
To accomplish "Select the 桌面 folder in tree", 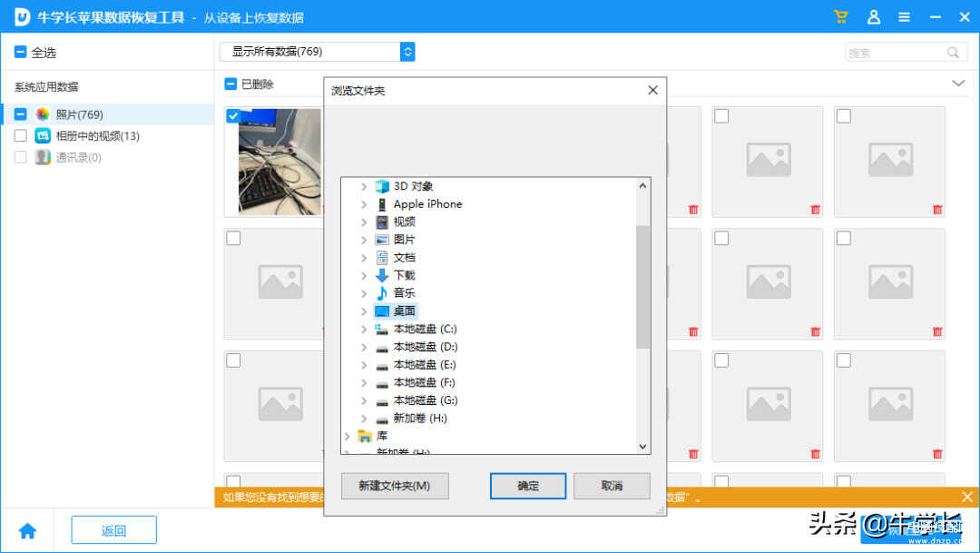I will pos(404,311).
